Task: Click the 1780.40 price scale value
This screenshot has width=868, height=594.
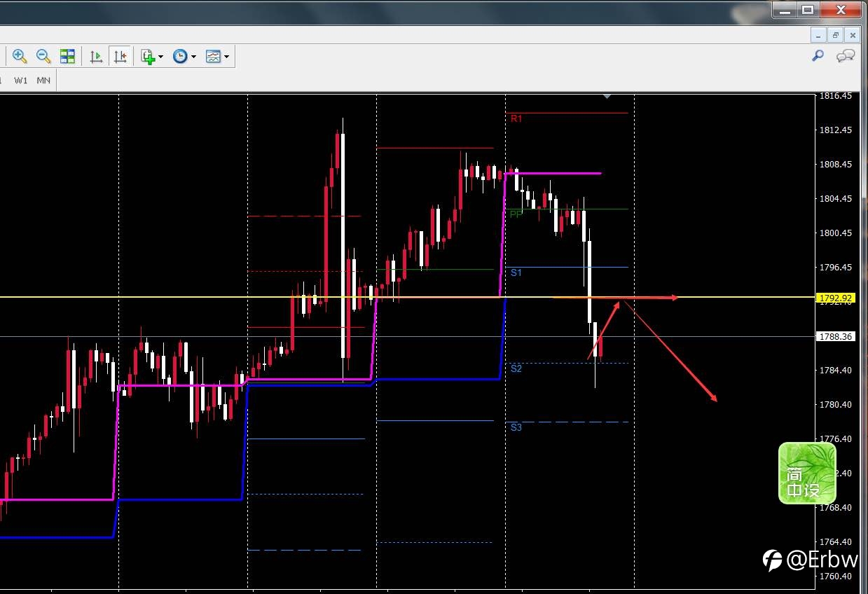Action: (836, 405)
